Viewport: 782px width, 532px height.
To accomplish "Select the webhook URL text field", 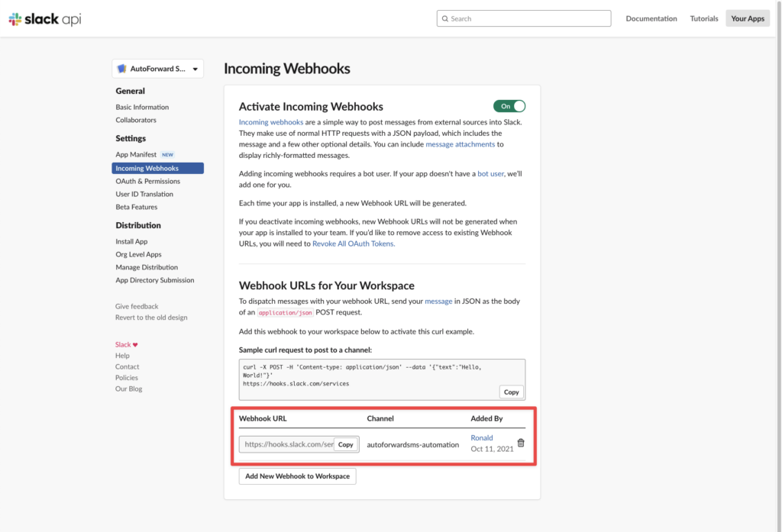I will [287, 444].
